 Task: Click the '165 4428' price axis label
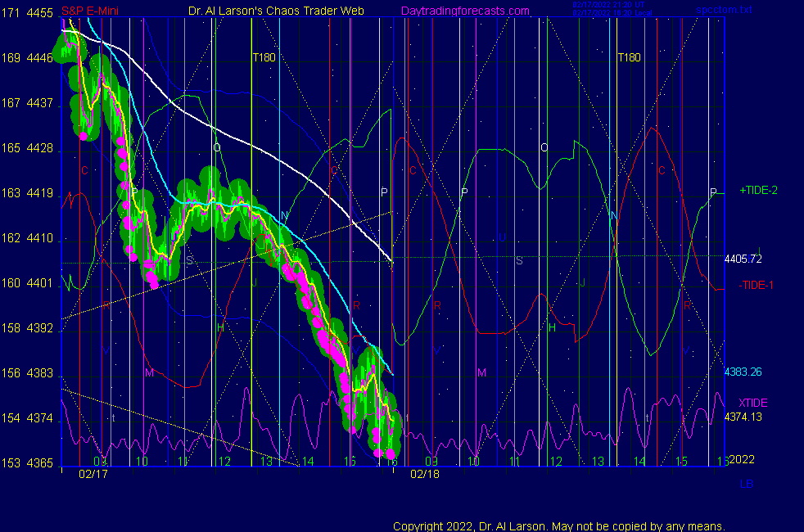pyautogui.click(x=27, y=148)
